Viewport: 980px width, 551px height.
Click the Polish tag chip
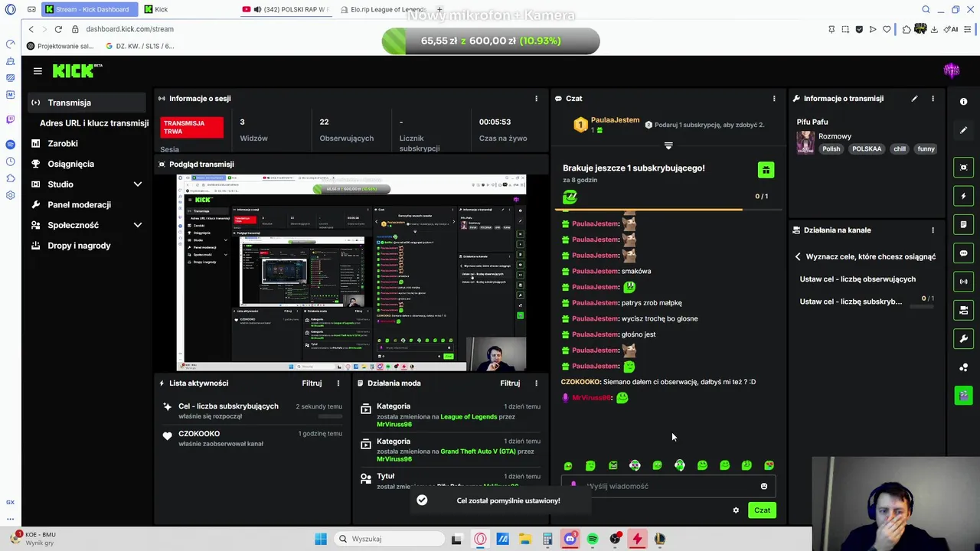831,149
